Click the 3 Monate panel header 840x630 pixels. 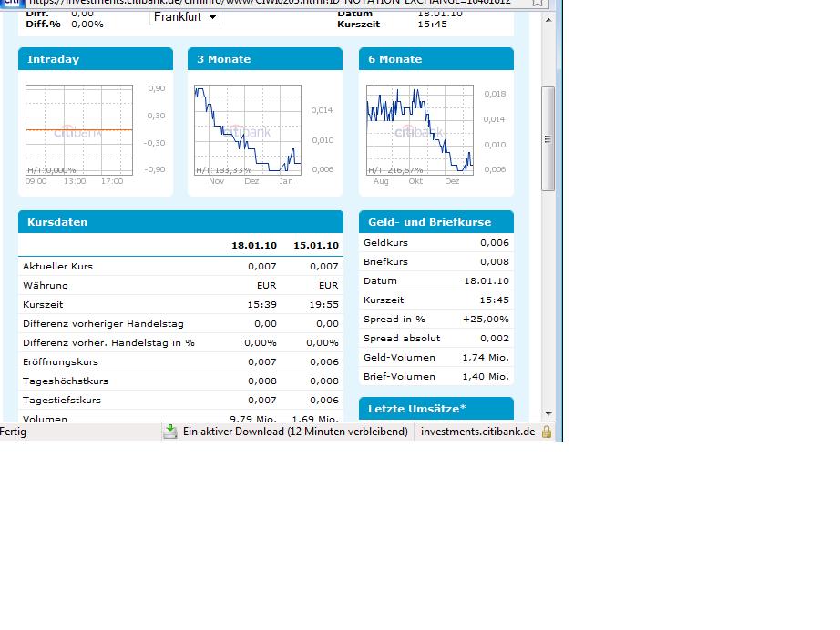pos(264,59)
